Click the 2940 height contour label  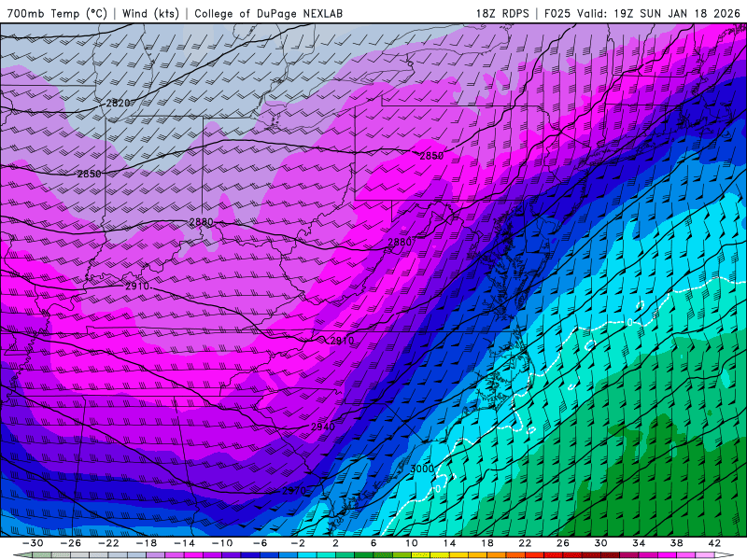[x=322, y=427]
